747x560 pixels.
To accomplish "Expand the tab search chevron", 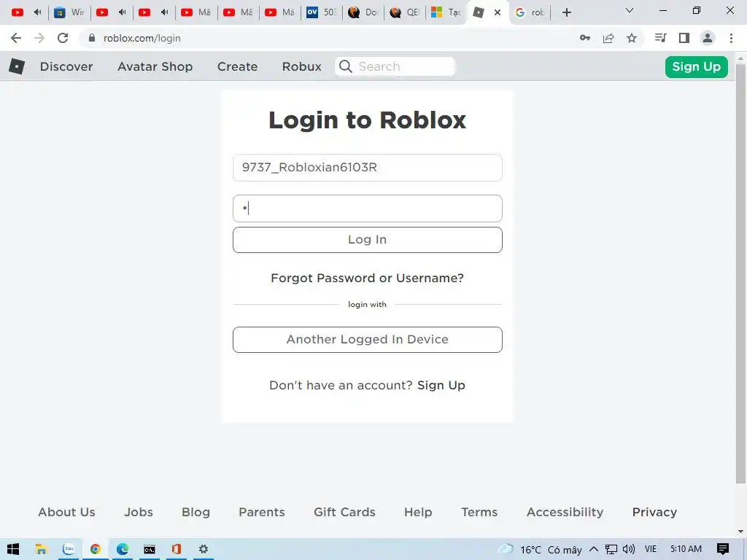I will [630, 10].
